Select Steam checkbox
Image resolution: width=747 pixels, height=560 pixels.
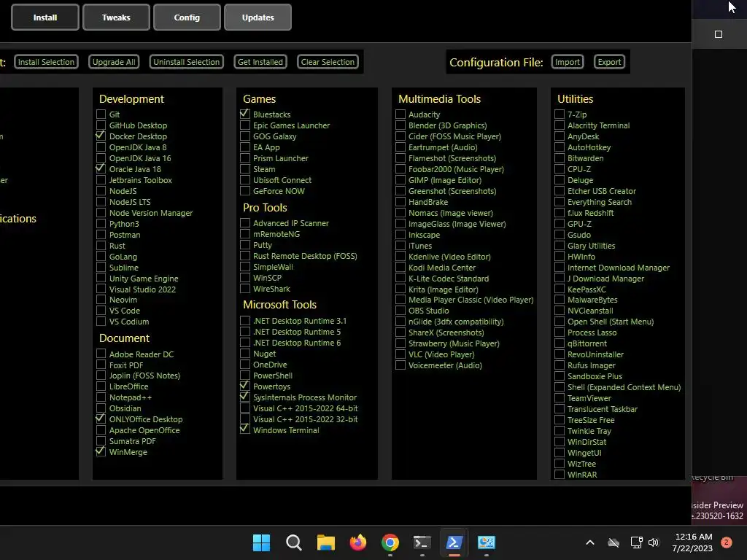coord(245,169)
